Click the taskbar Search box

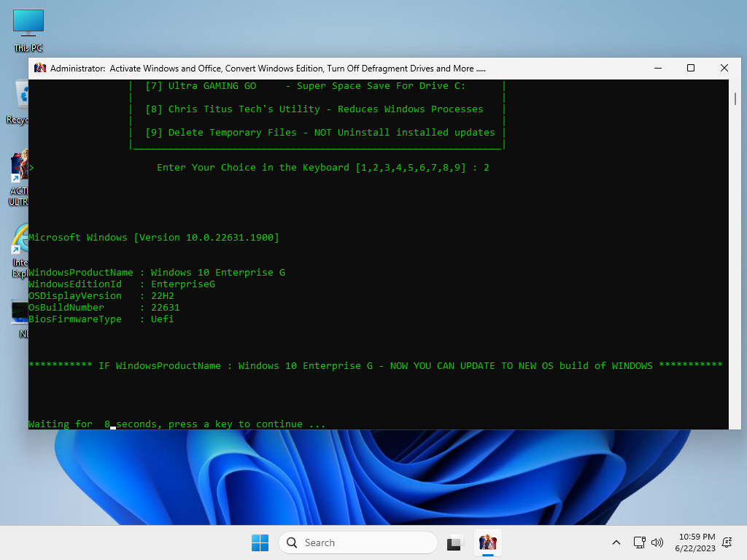[x=357, y=542]
